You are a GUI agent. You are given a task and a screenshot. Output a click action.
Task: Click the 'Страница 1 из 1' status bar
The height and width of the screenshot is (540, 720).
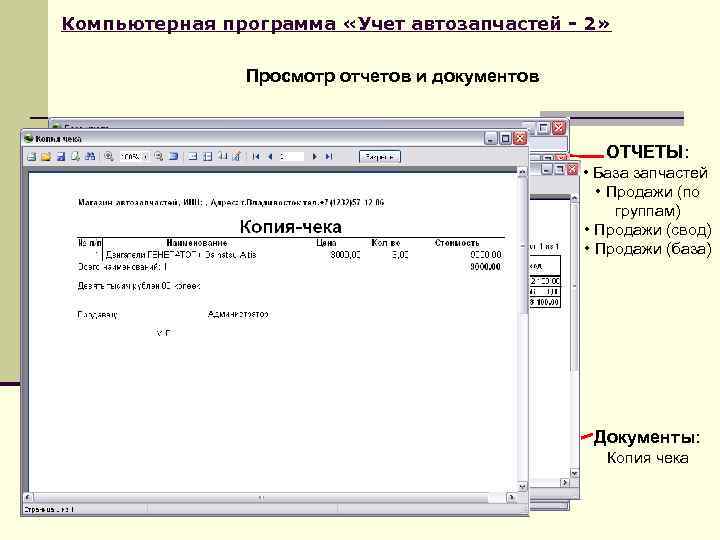coord(49,509)
